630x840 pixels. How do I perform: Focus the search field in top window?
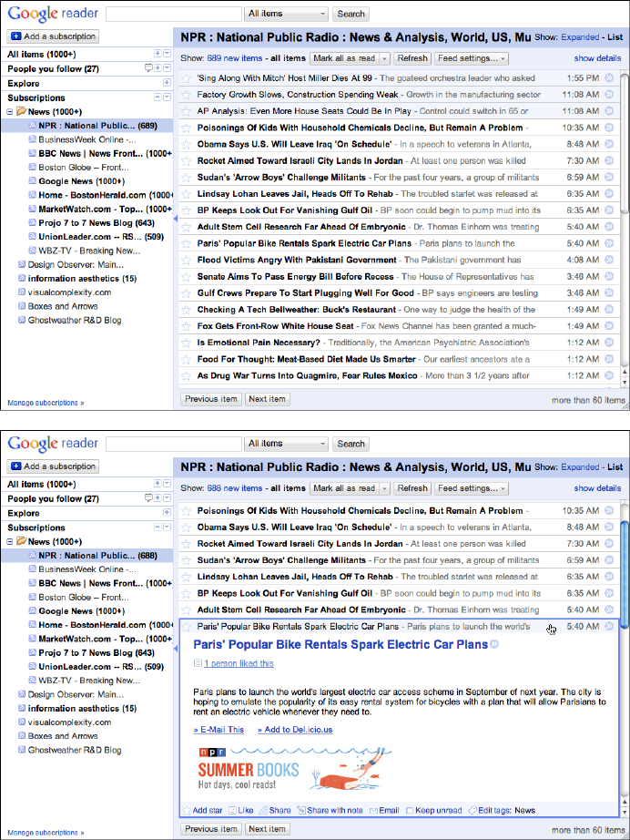click(173, 14)
